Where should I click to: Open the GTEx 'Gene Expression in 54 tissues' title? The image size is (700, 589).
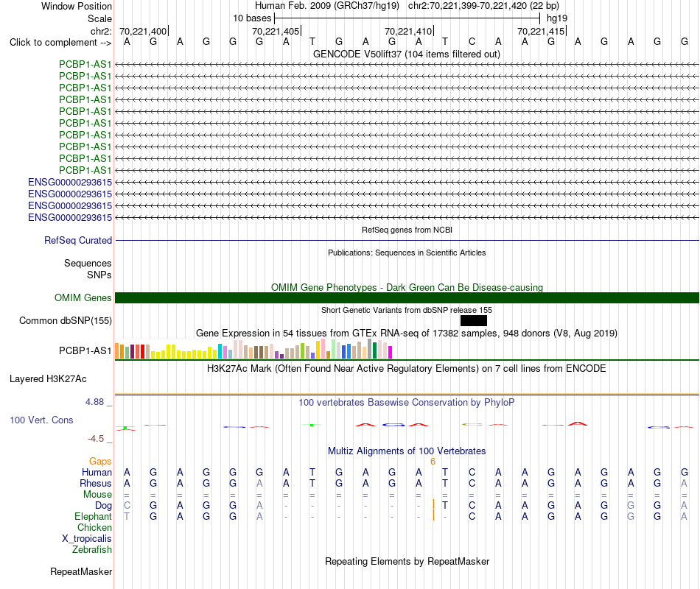[x=407, y=334]
